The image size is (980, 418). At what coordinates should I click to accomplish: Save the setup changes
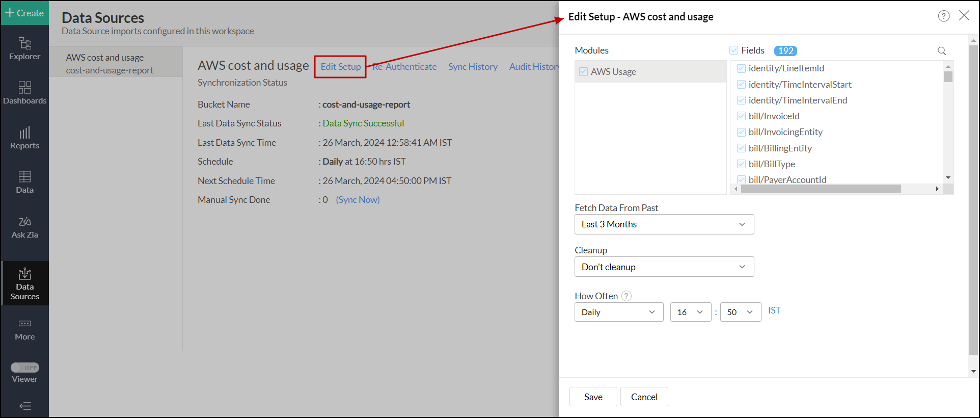593,397
